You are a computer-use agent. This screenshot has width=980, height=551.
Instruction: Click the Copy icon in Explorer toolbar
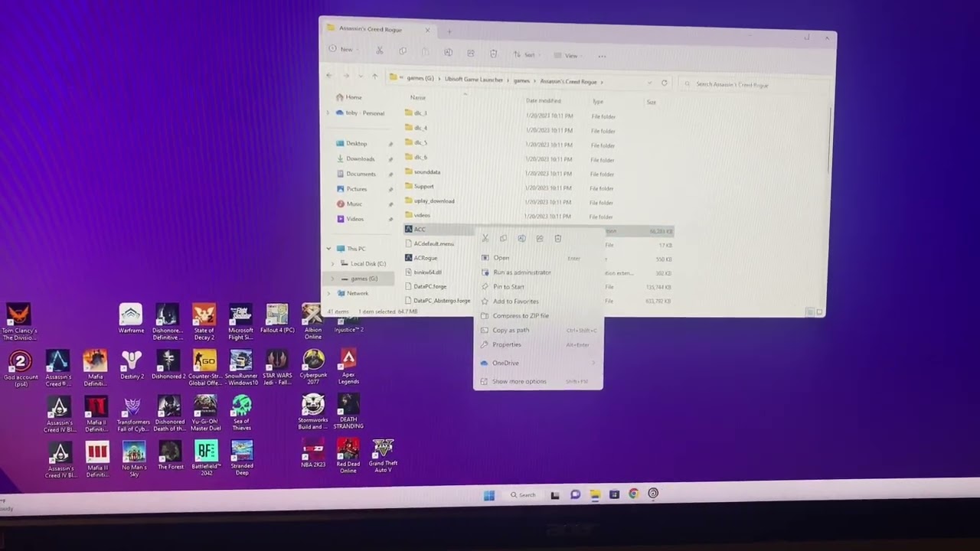403,51
